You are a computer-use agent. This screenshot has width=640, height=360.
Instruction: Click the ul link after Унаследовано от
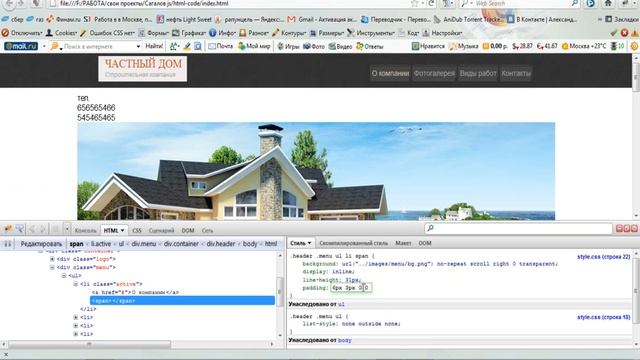[341, 304]
